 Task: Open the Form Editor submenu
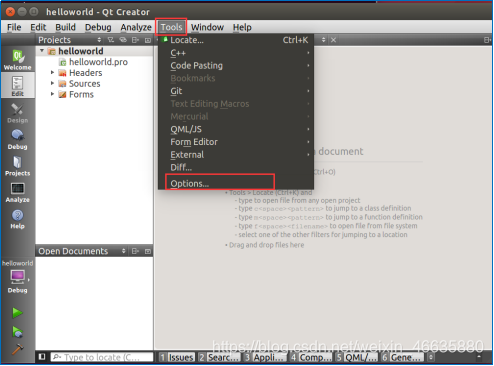click(236, 142)
